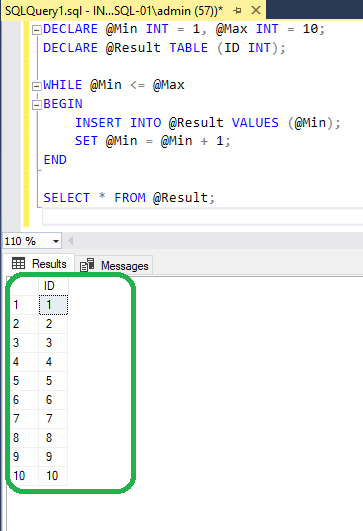Select the cell with ID value 10
The image size is (363, 531).
[53, 475]
